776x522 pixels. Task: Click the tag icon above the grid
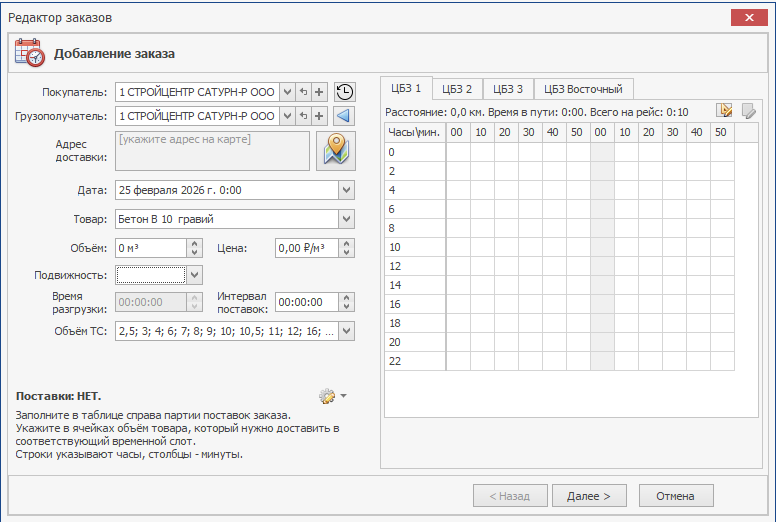[x=747, y=111]
